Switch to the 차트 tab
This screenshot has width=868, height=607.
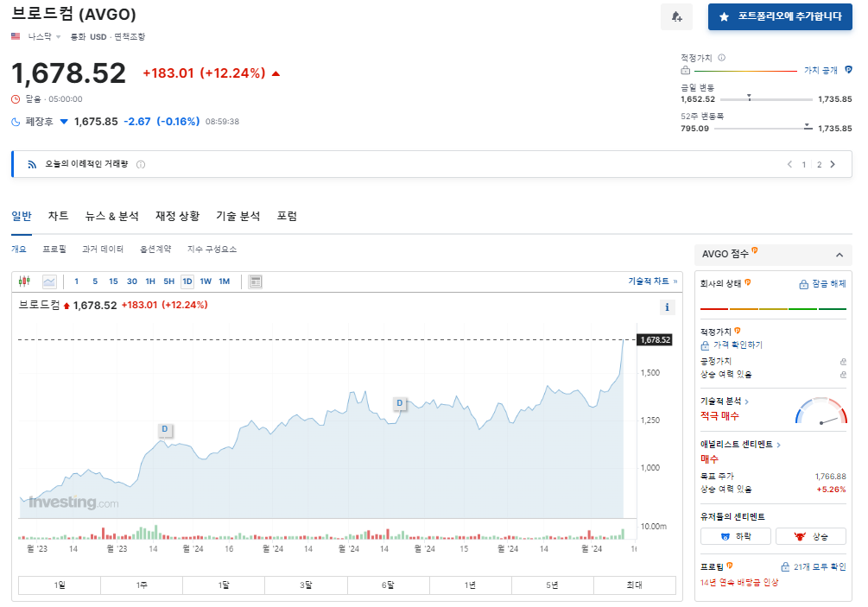58,216
